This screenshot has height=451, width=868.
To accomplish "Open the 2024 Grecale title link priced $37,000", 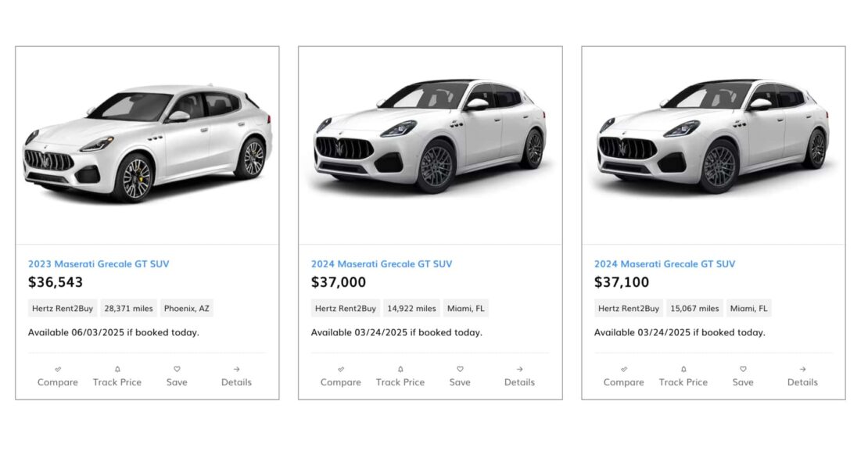I will (382, 264).
